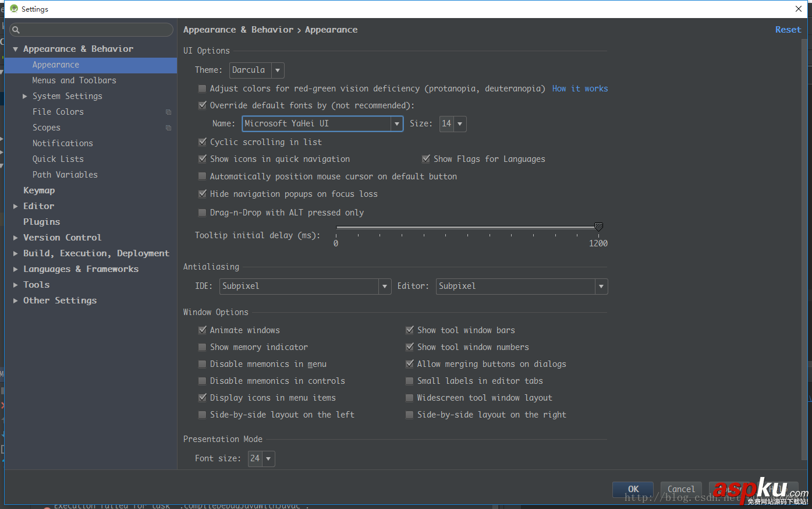Click the Tooltip initial delay slider handle
This screenshot has height=509, width=812.
[598, 227]
